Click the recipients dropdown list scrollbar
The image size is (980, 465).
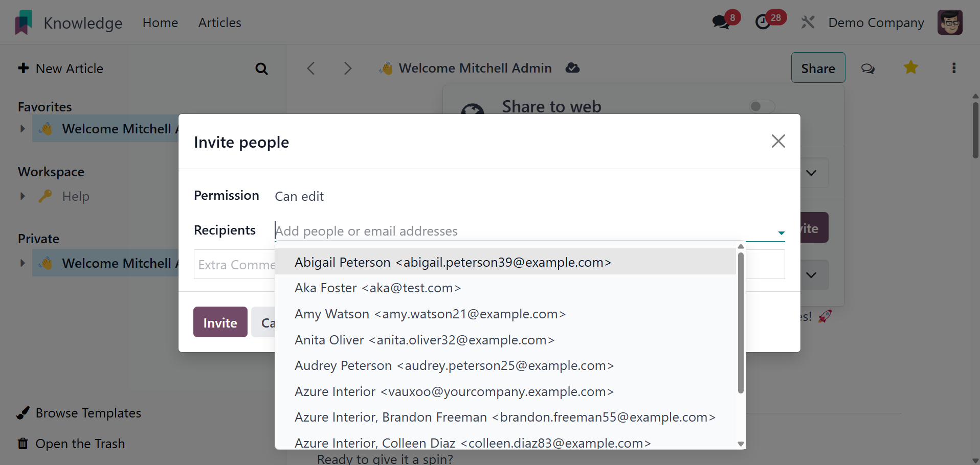[x=740, y=322]
